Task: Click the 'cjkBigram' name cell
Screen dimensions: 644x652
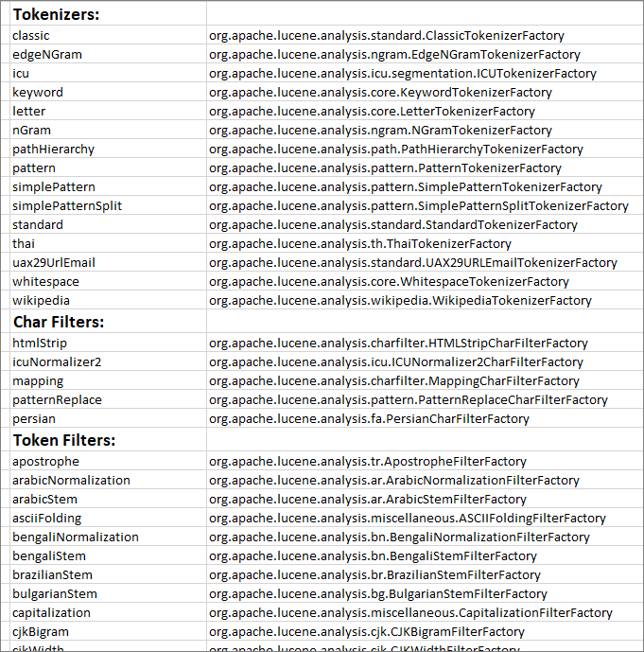Action: pyautogui.click(x=41, y=632)
